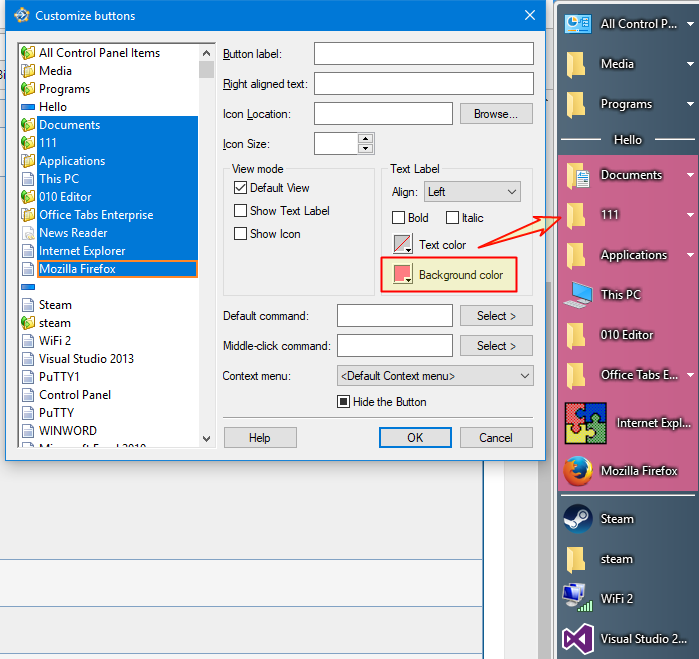699x659 pixels.
Task: Click the Visual Studio icon in sidebar
Action: [x=577, y=638]
